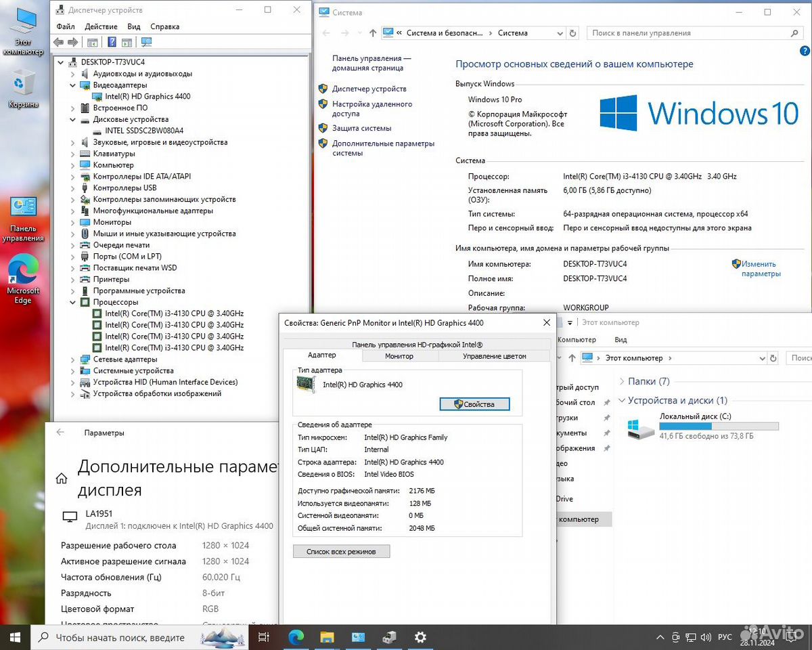This screenshot has height=650, width=812.
Task: Expand the Клавиатуры node
Action: (x=73, y=154)
